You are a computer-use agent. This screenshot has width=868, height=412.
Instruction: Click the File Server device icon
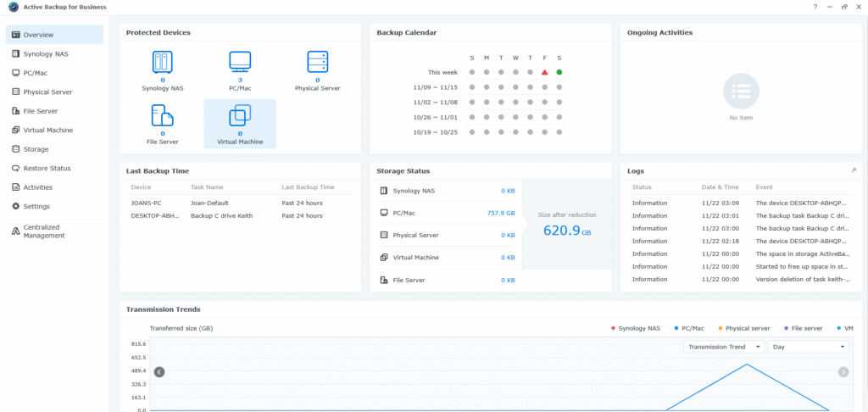coord(162,116)
